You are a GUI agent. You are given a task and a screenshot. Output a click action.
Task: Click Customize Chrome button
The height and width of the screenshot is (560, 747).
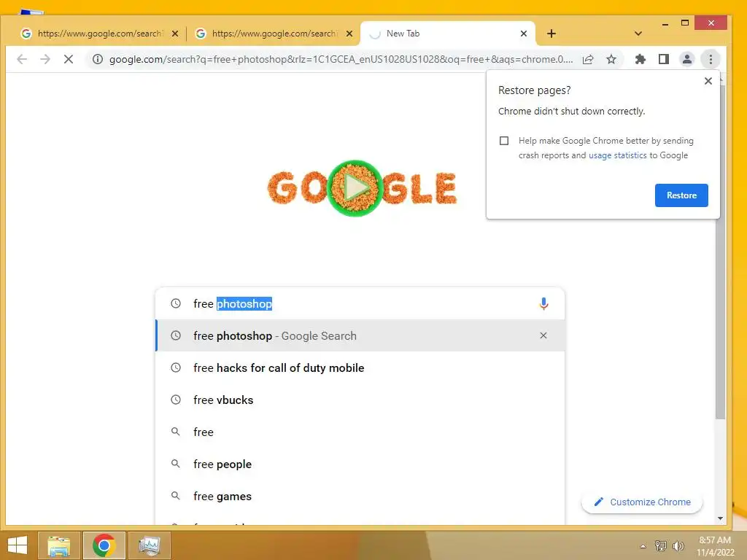pyautogui.click(x=642, y=502)
